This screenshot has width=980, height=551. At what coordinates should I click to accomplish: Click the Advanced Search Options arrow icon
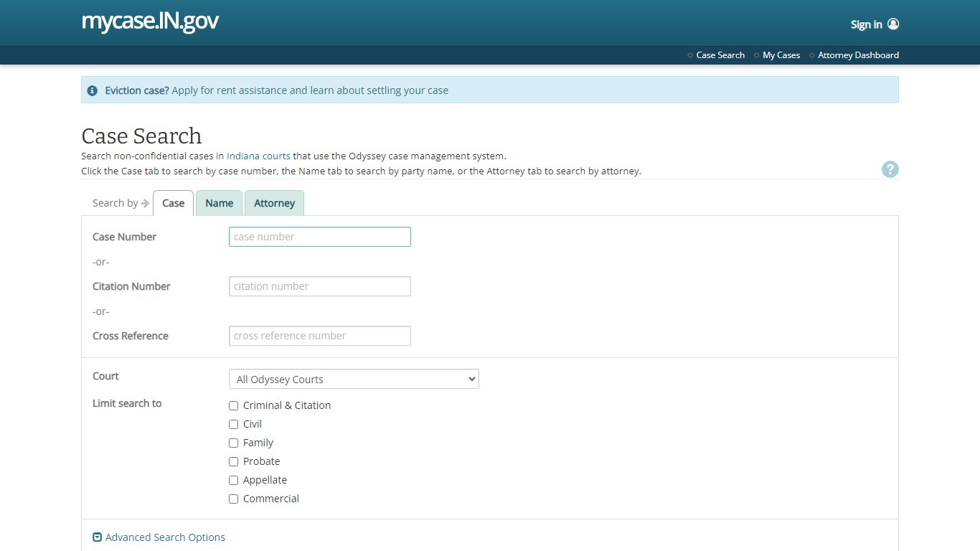tap(98, 537)
